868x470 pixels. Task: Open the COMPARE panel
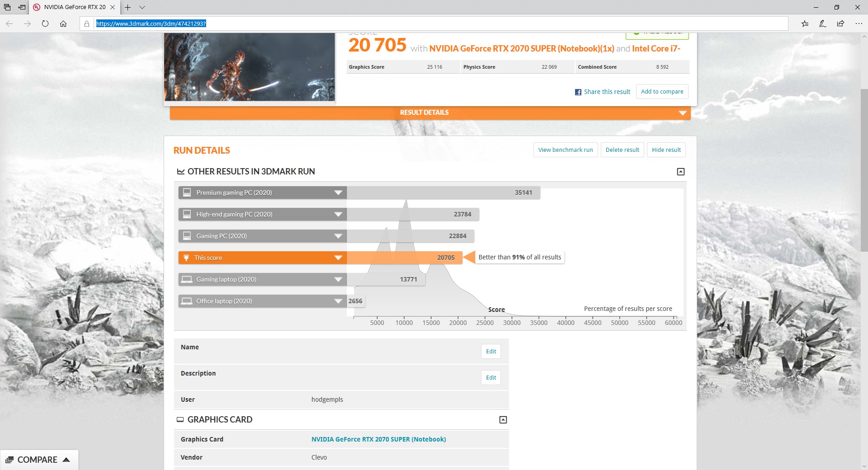tap(39, 460)
